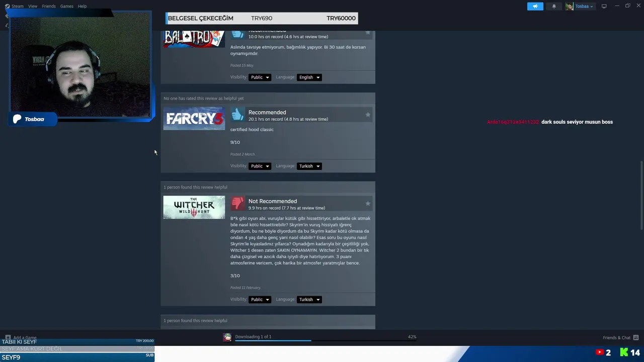The image size is (644, 362).
Task: Click the downloading game icon in bottom bar
Action: click(x=227, y=337)
